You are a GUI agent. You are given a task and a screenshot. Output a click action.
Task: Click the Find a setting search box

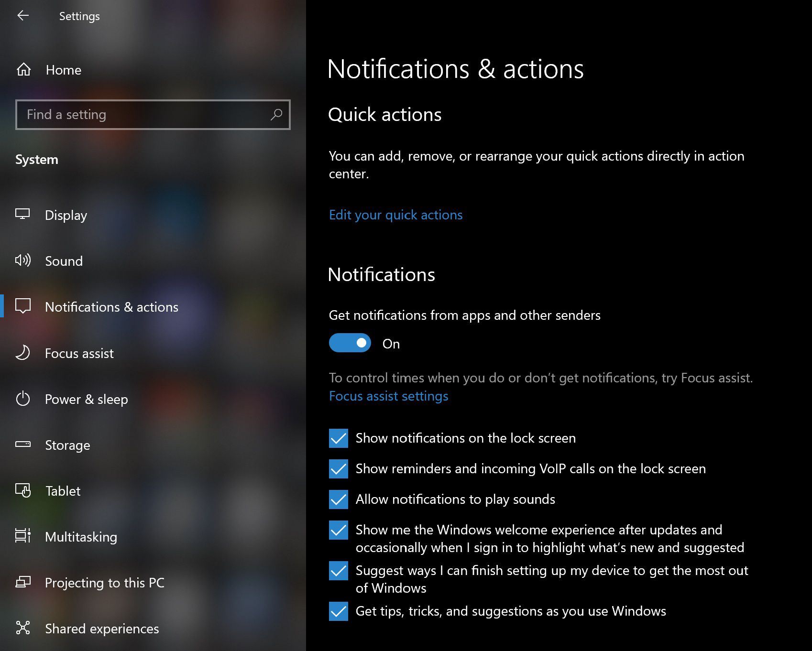point(143,115)
